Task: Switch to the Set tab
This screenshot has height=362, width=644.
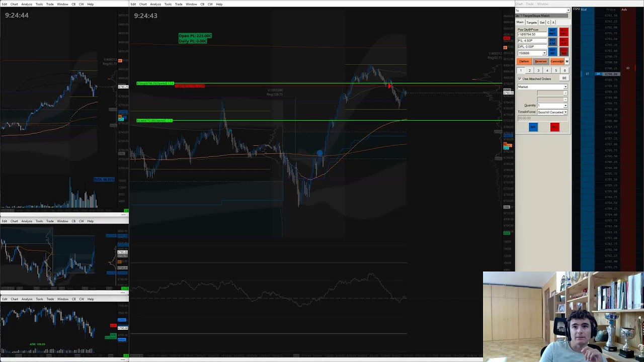Action: click(542, 23)
